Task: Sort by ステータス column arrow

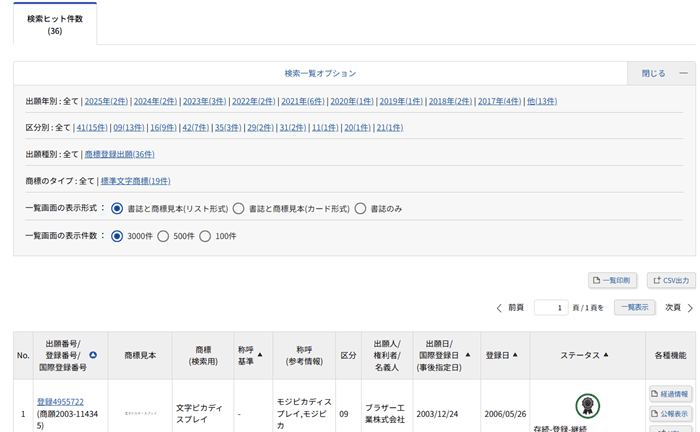Action: click(606, 355)
